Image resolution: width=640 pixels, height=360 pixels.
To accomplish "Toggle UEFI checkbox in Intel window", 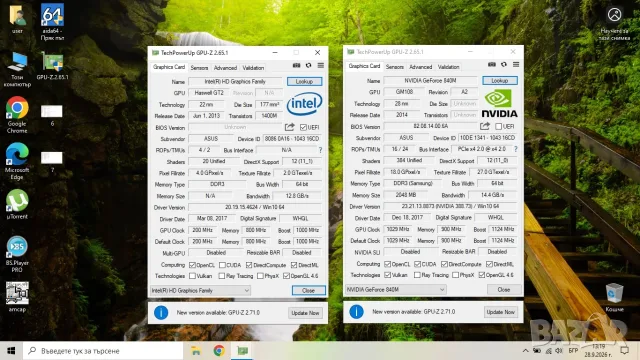I will tap(303, 127).
